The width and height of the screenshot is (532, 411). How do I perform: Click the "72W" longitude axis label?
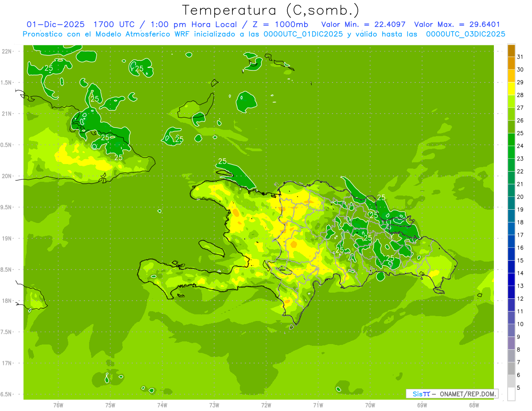click(266, 405)
